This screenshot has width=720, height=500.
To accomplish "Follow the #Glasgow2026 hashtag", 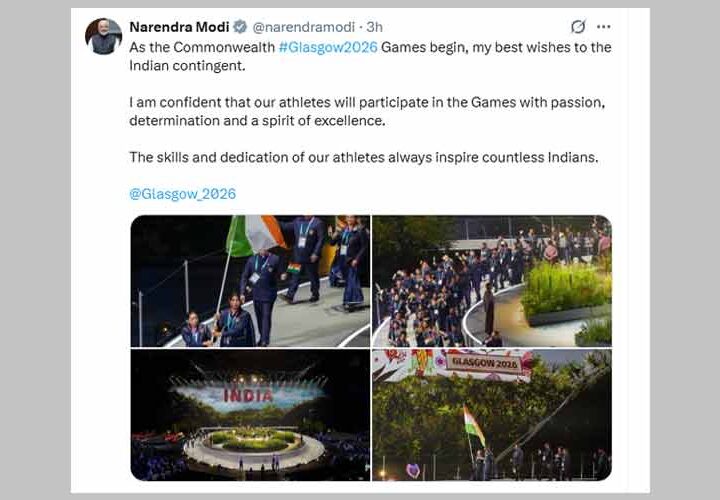I will 328,47.
